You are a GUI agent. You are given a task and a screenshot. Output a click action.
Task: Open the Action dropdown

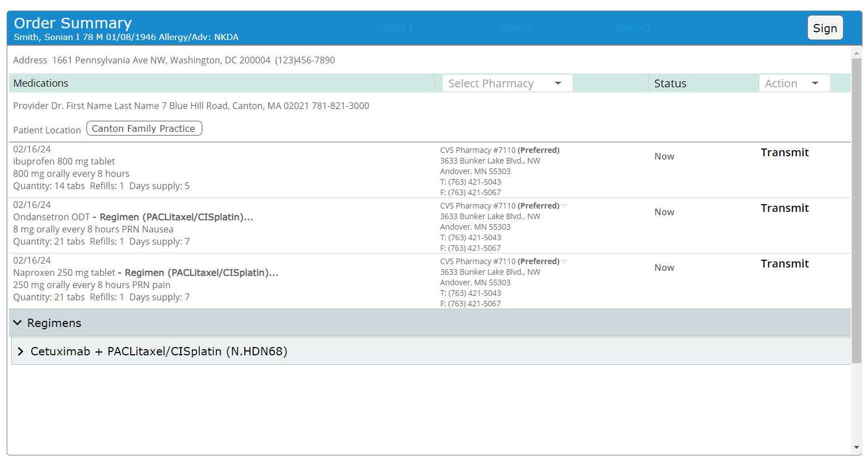tap(794, 82)
